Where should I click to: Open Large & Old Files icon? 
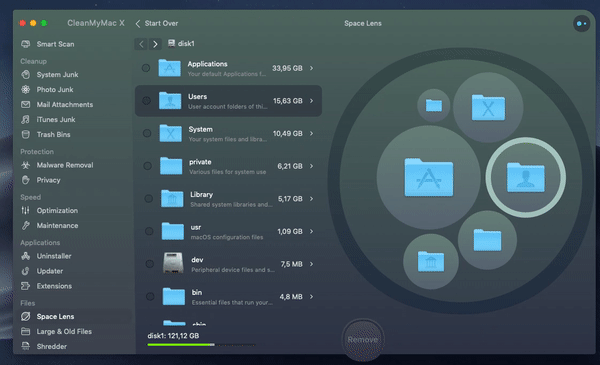[x=26, y=331]
